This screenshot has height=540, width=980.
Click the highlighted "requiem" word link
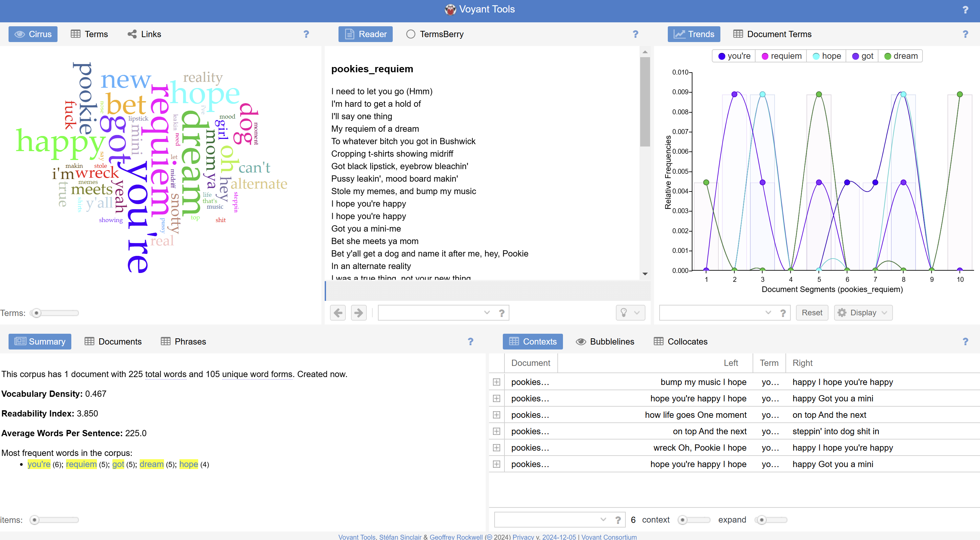pos(81,464)
